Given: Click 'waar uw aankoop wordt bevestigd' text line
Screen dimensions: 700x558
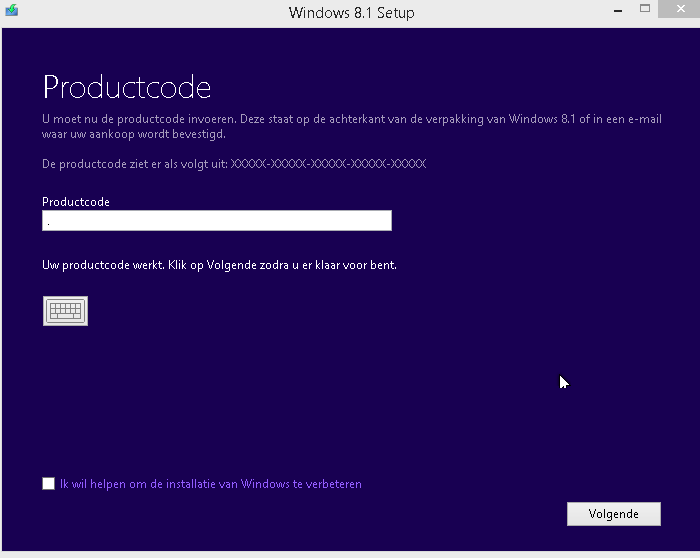Looking at the screenshot, I should (x=134, y=134).
